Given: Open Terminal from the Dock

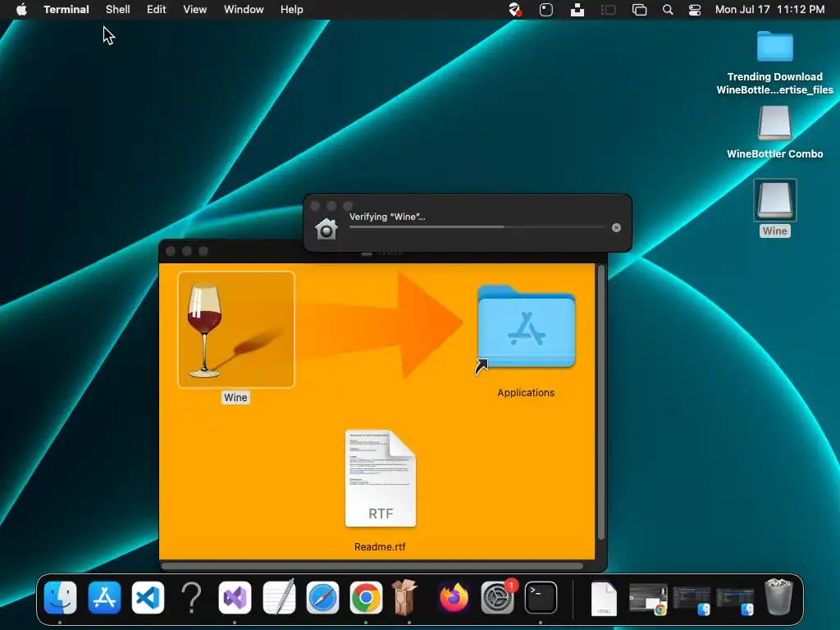Looking at the screenshot, I should (541, 597).
